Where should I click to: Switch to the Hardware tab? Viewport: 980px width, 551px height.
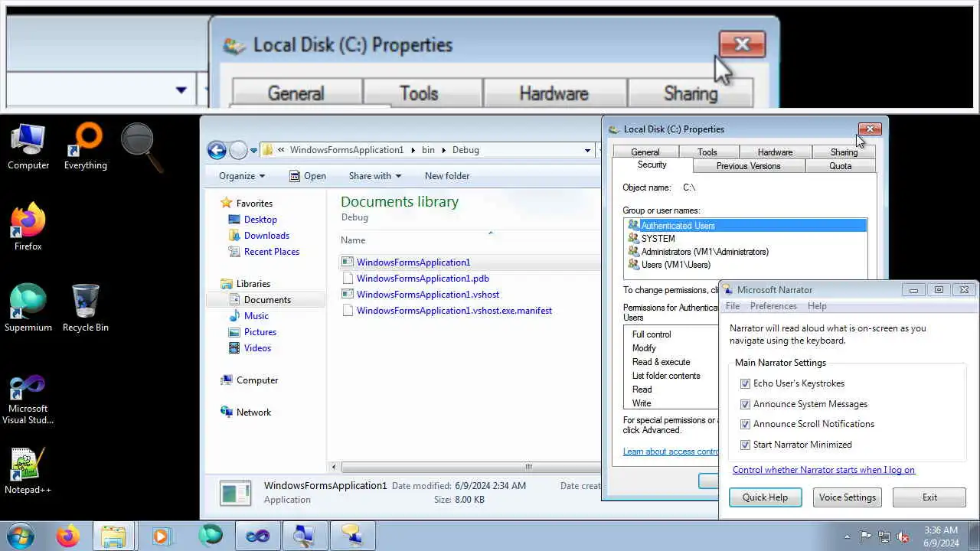click(775, 152)
